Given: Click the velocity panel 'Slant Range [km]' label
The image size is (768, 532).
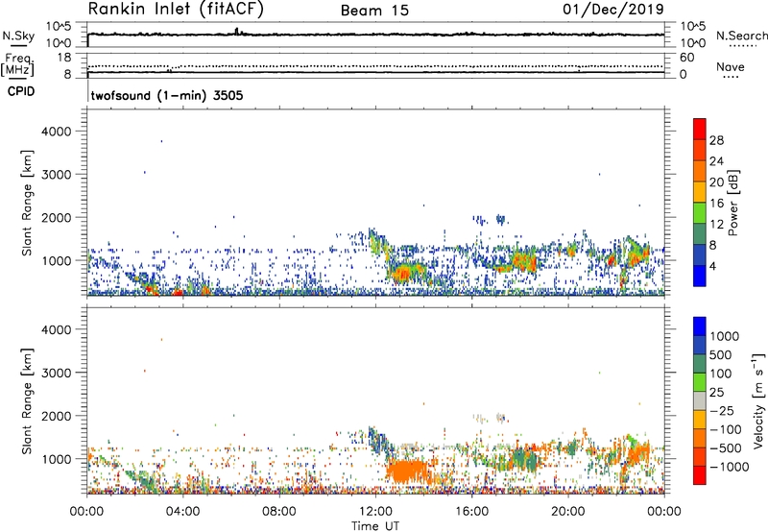Looking at the screenshot, I should click(27, 400).
